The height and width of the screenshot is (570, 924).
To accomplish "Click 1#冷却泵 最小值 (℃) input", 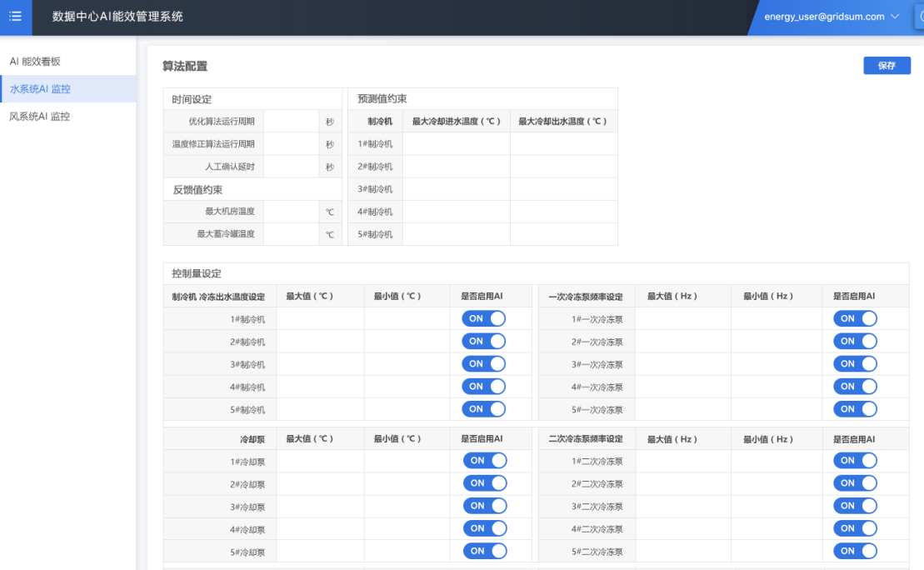I will pos(407,461).
